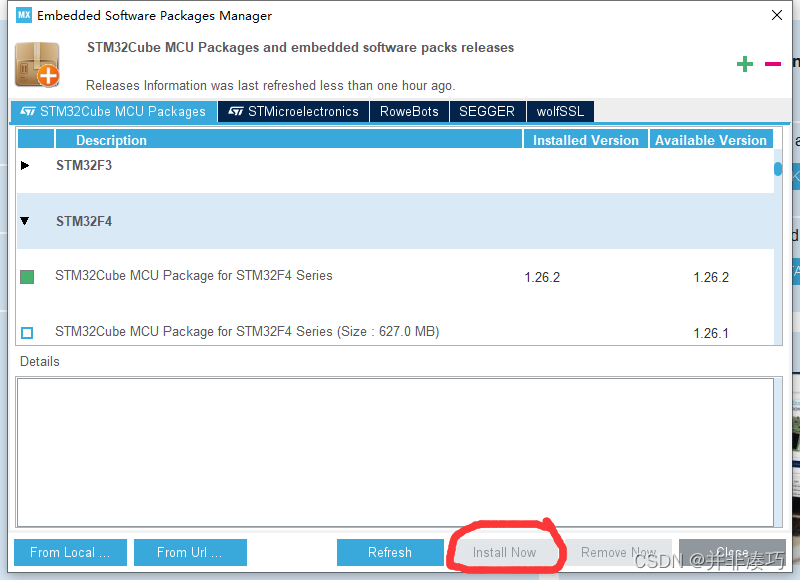Click inside the Details text area

click(395, 452)
